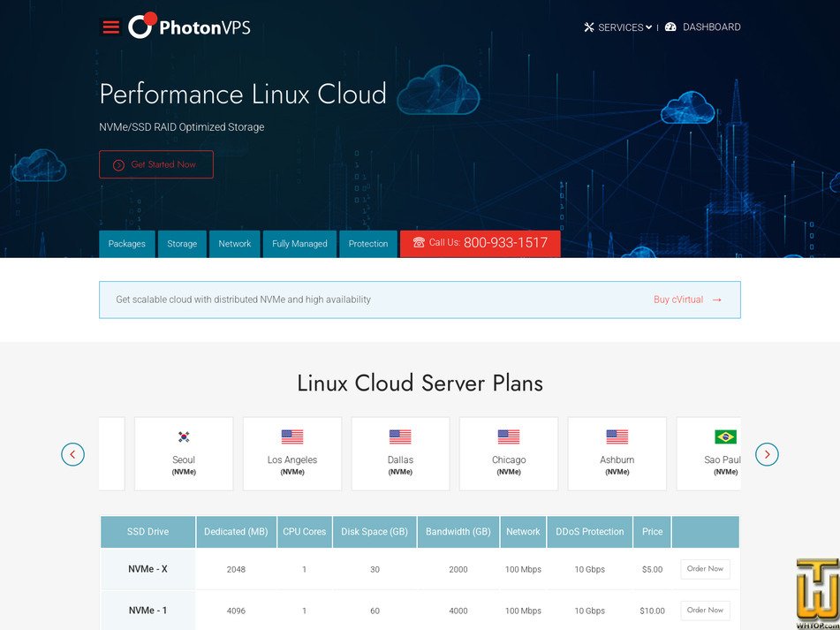Image resolution: width=840 pixels, height=630 pixels.
Task: Click the Price column header
Action: pyautogui.click(x=652, y=532)
